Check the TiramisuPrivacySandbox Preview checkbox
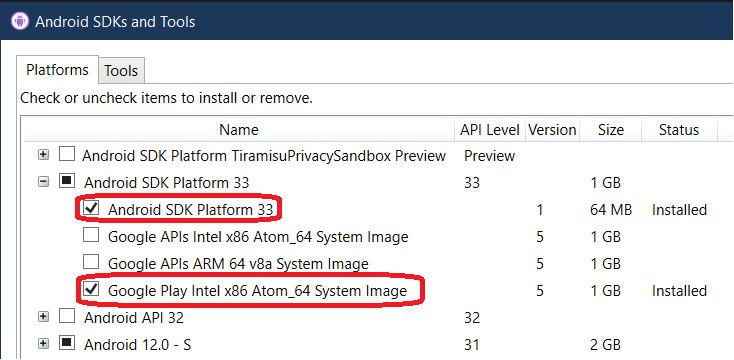 67,154
